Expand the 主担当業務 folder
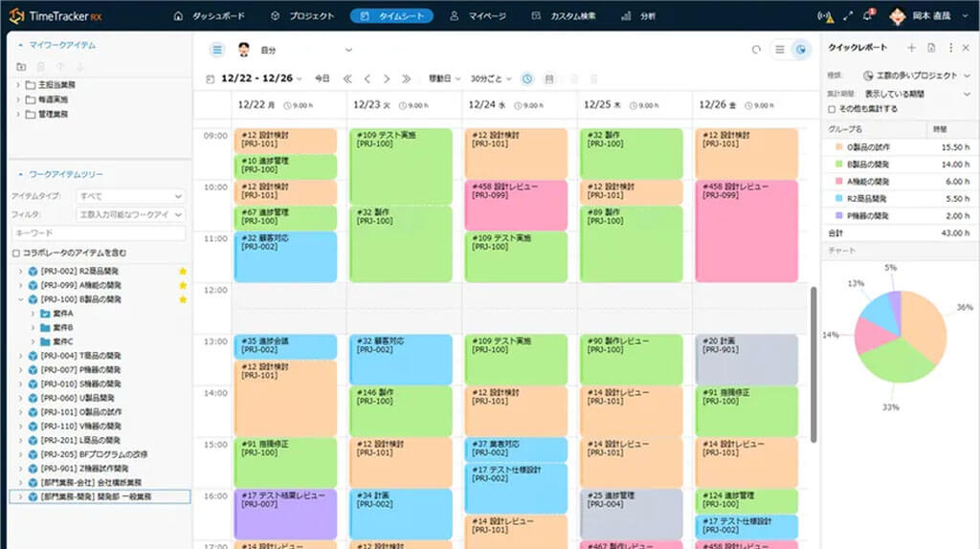This screenshot has height=549, width=980. click(x=18, y=84)
